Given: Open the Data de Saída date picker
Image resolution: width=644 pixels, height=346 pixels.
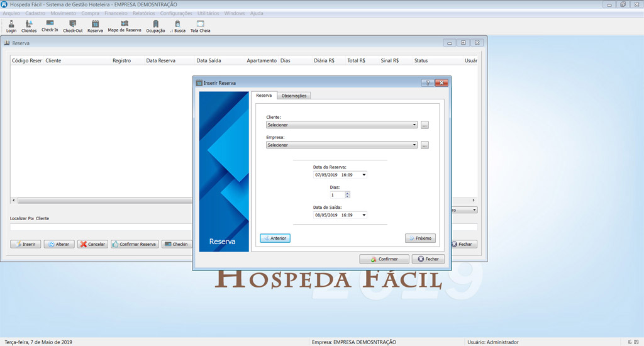Looking at the screenshot, I should 364,215.
